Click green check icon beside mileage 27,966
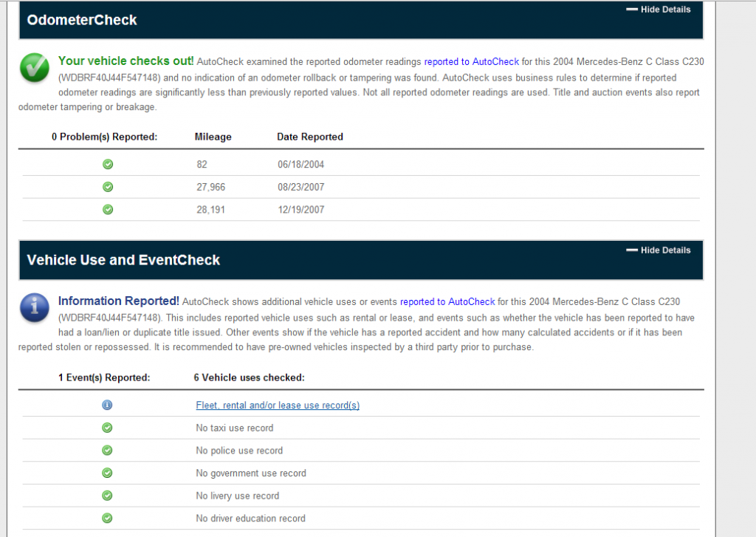 coord(108,187)
